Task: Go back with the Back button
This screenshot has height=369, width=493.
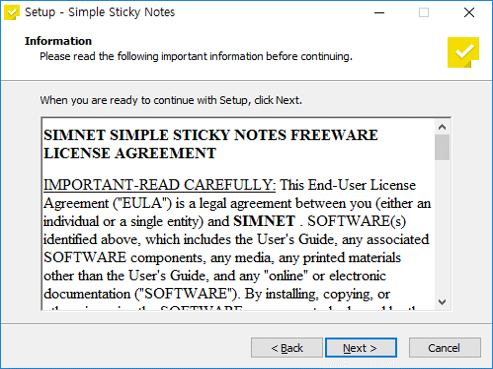Action: point(287,348)
